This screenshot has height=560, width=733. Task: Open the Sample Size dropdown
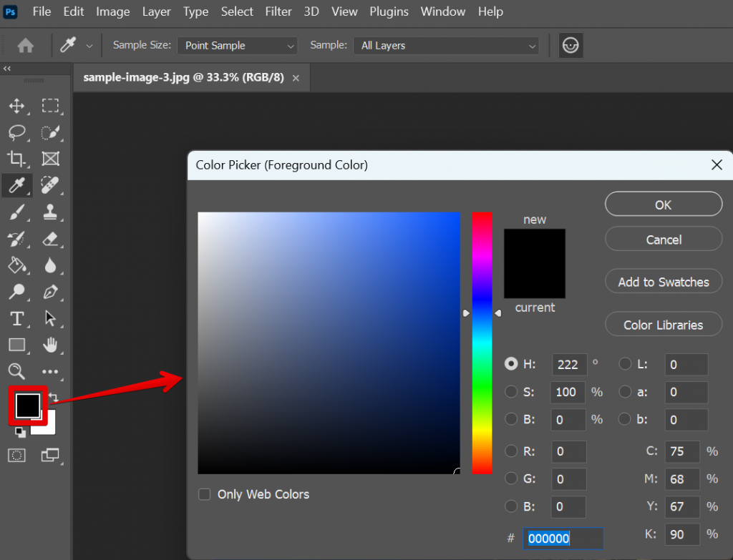point(237,45)
